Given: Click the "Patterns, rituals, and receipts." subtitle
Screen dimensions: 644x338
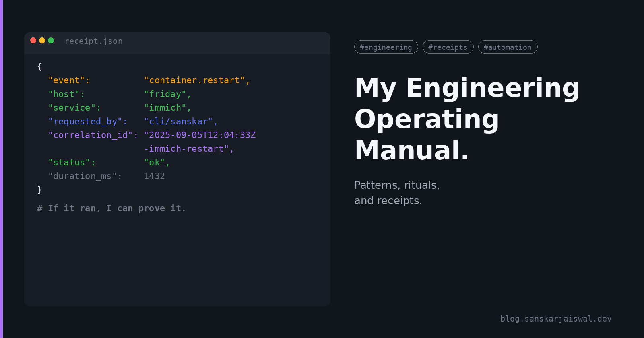Looking at the screenshot, I should point(397,193).
